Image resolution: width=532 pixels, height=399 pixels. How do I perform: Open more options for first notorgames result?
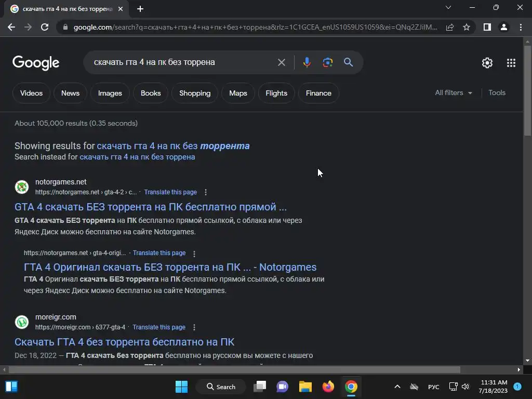coord(206,192)
